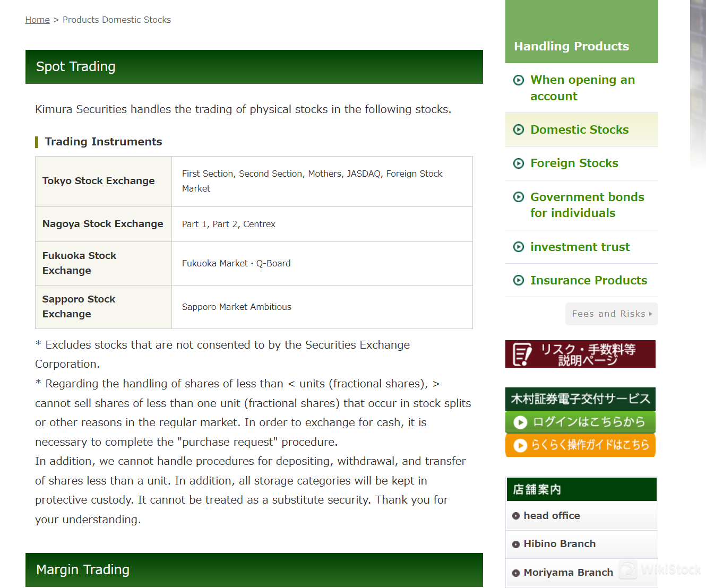Open the Home breadcrumb link
706x588 pixels.
coord(37,20)
